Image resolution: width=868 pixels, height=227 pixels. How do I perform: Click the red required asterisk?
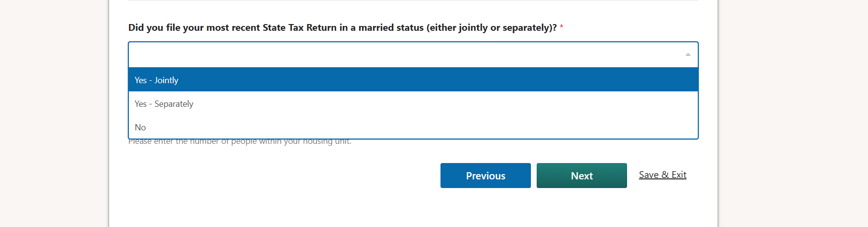click(x=561, y=28)
